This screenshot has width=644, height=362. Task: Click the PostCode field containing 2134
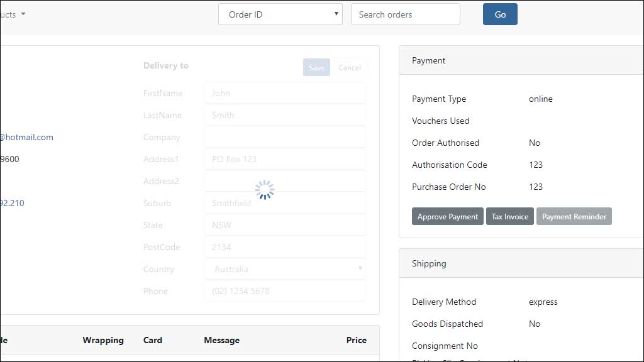285,247
